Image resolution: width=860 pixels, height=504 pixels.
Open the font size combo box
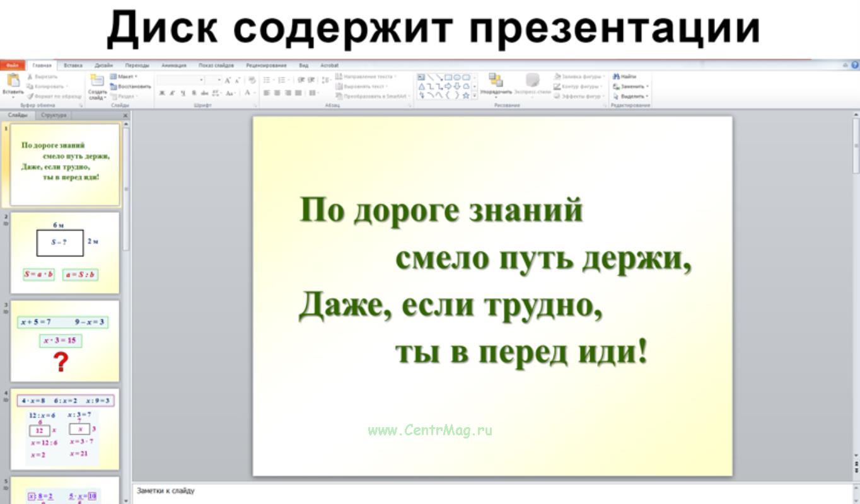coord(214,80)
